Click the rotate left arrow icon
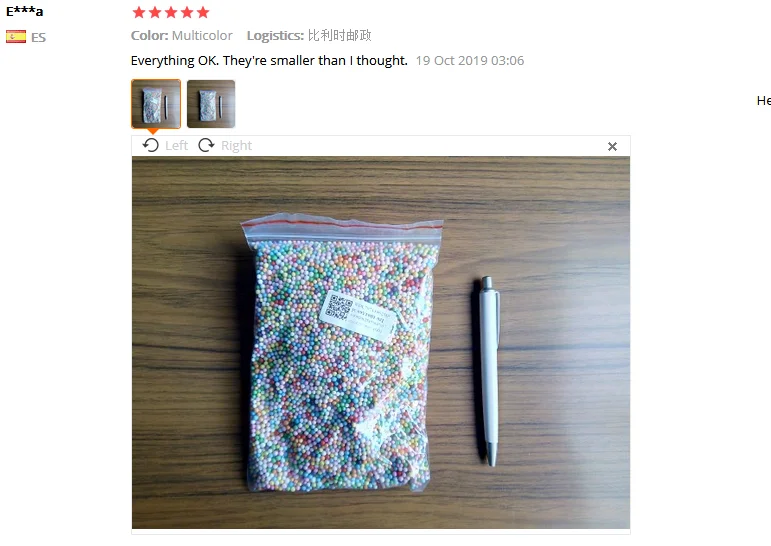The height and width of the screenshot is (546, 771). 150,145
